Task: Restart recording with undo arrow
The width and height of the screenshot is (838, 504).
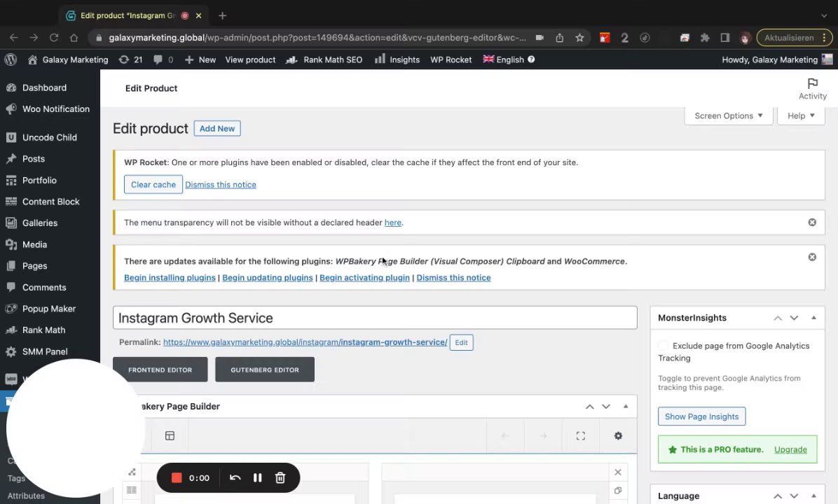Action: click(x=235, y=478)
